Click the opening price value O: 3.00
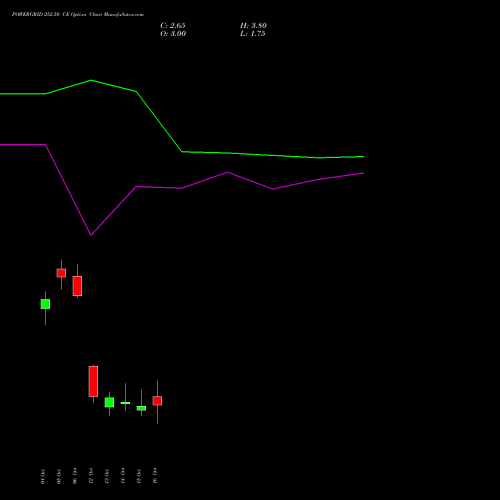 (x=173, y=34)
